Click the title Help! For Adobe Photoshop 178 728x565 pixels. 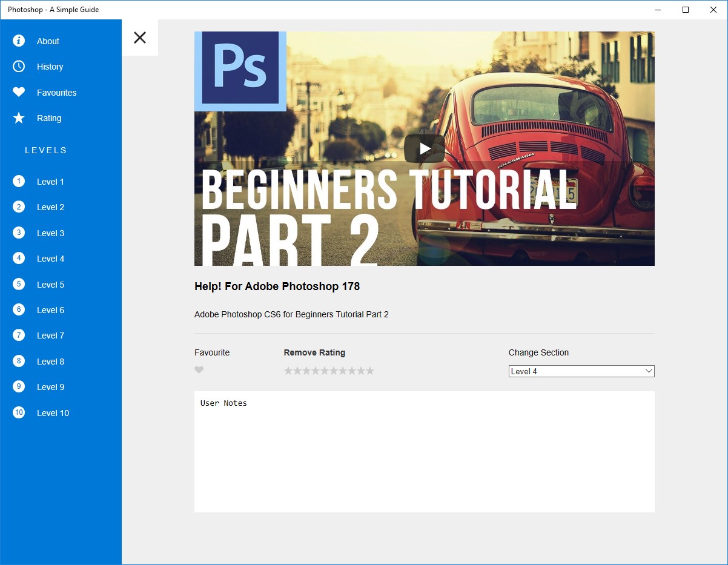point(277,286)
